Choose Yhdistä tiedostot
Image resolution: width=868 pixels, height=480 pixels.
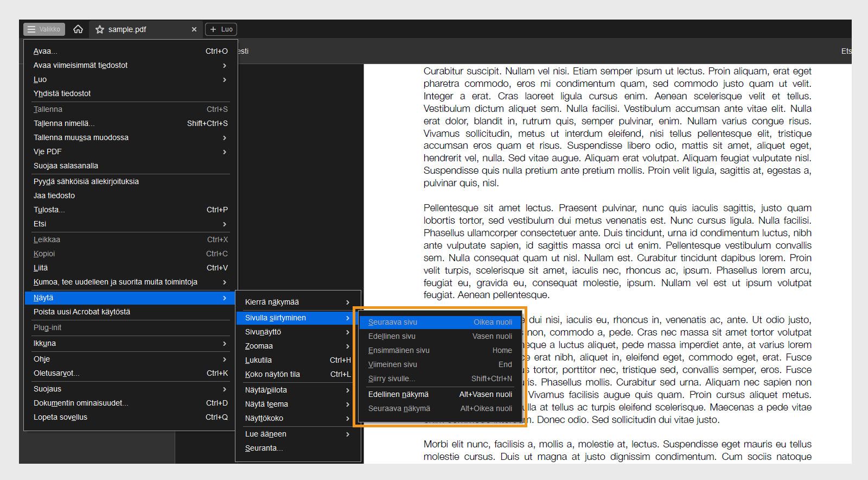(x=130, y=93)
